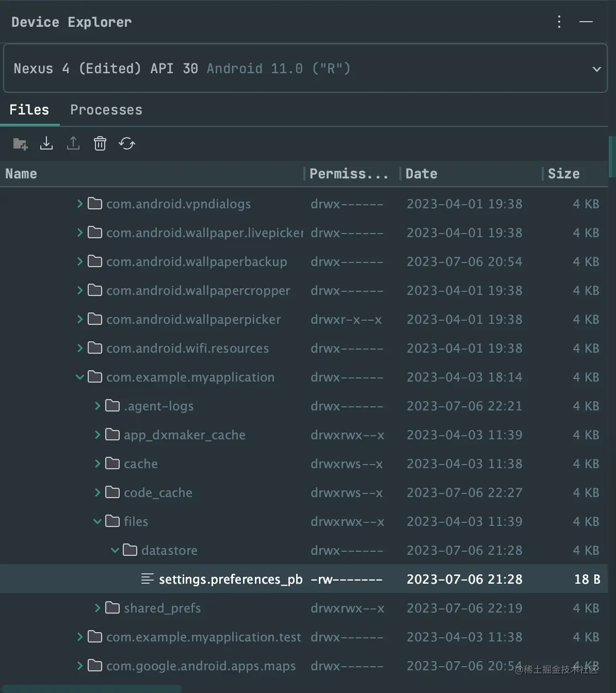The image size is (616, 693).
Task: Click the folder icon of com.android.wifi.resources
Action: 95,348
